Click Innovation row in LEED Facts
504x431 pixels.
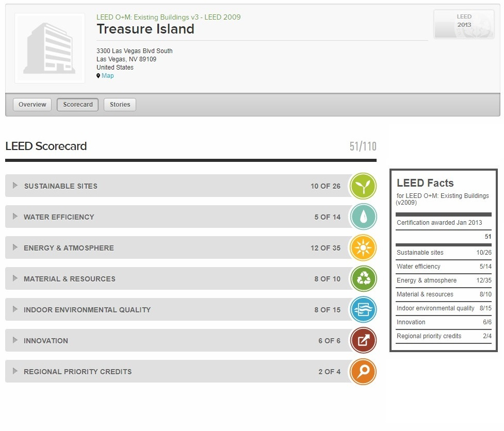(444, 322)
